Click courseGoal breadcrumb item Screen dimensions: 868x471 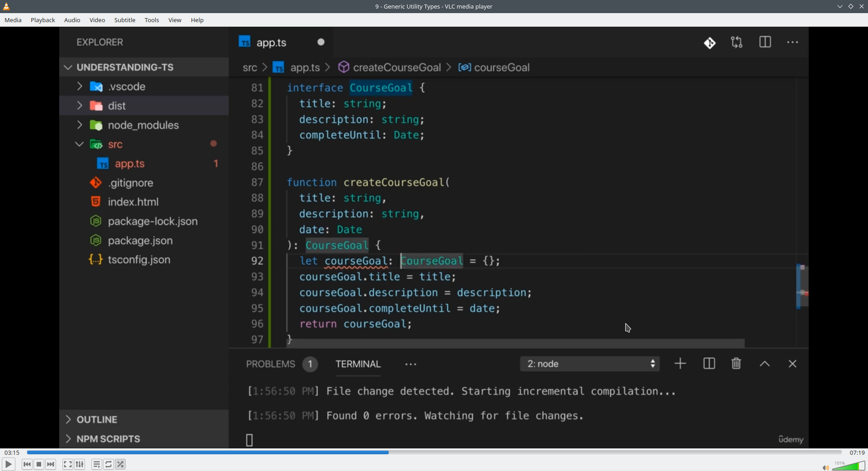(x=494, y=67)
